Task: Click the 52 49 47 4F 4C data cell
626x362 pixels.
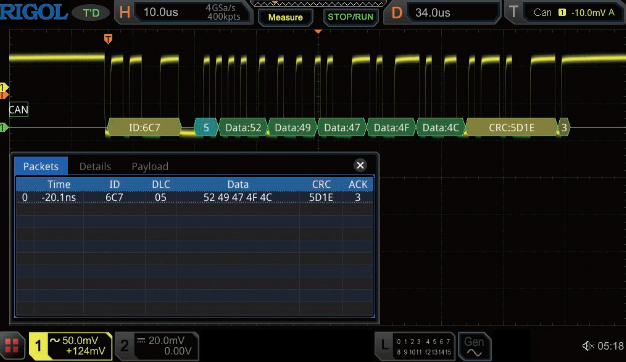Action: coord(238,197)
